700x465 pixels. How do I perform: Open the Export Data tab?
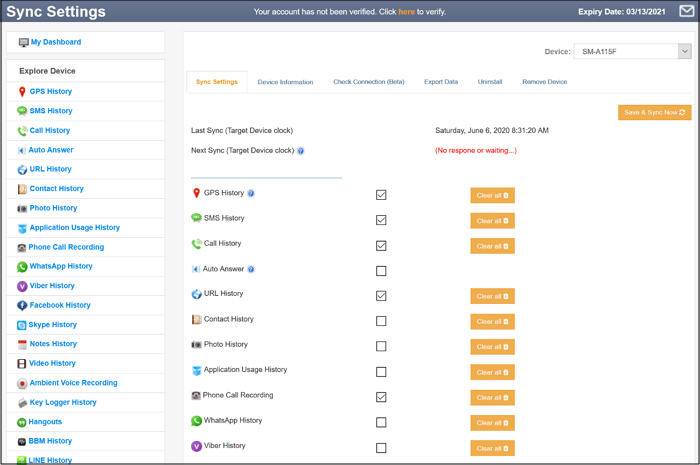click(x=441, y=82)
